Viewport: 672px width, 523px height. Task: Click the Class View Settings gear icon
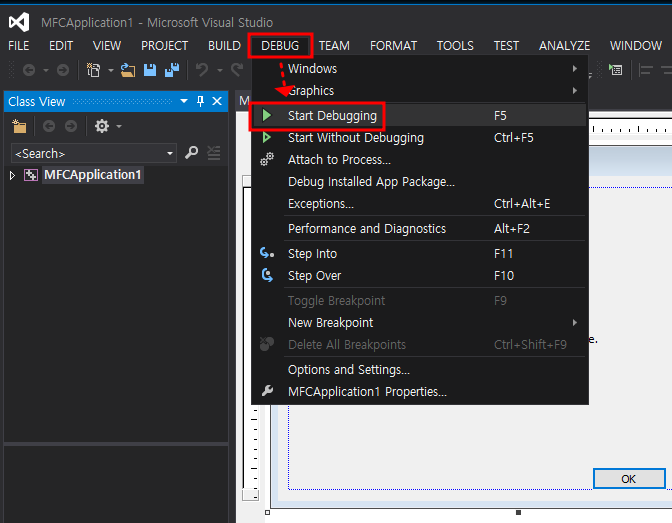click(x=102, y=126)
